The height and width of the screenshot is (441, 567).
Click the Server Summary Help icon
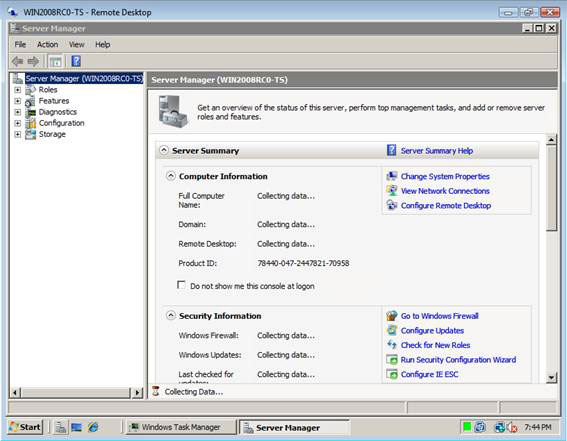(x=391, y=150)
